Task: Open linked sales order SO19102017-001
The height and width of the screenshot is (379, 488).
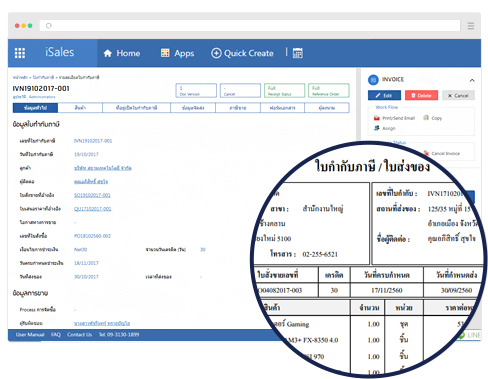Action: coord(92,195)
